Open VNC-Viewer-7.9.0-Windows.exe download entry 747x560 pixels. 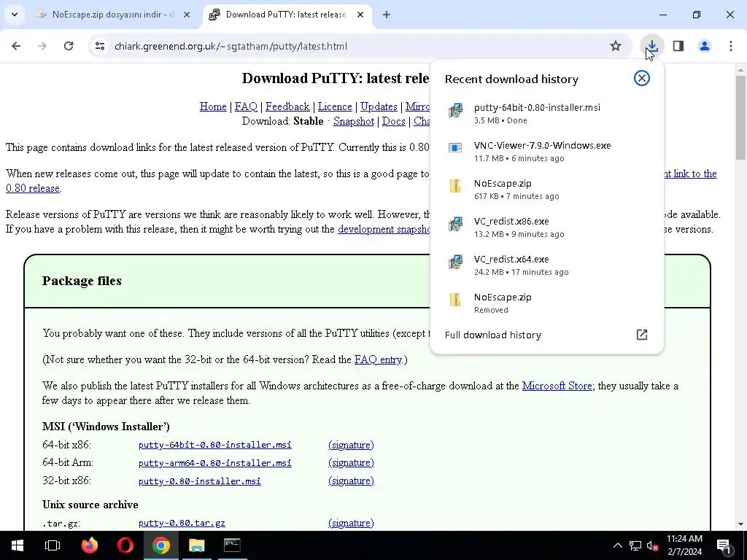pos(546,152)
